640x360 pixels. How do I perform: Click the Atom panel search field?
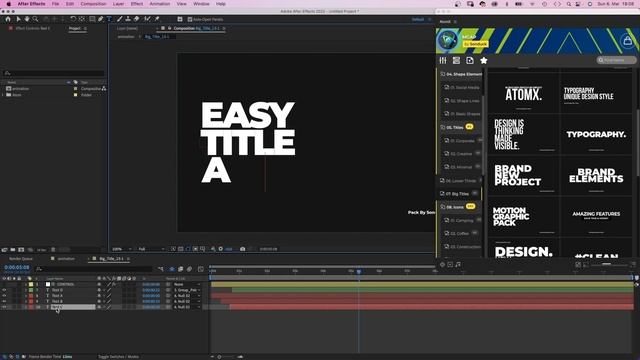(616, 60)
